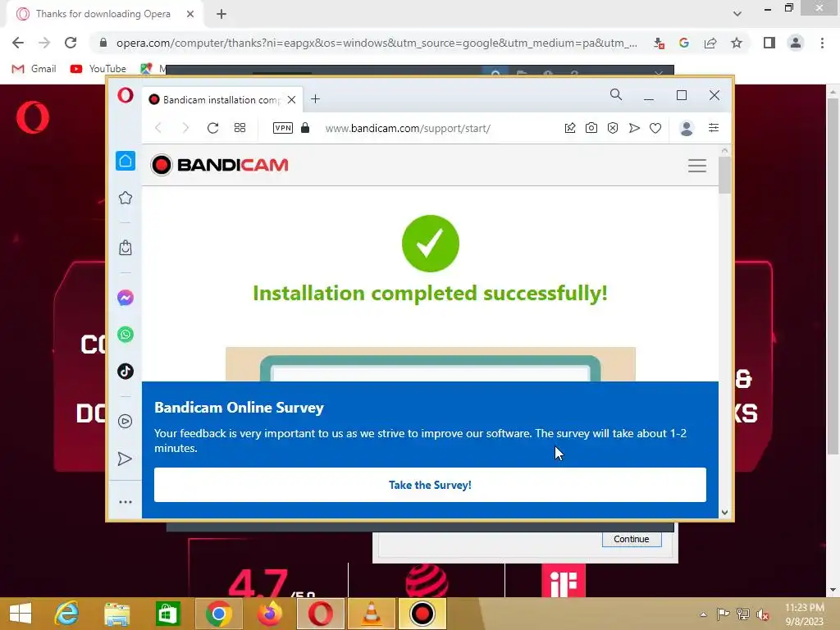
Task: Click the Google icon in Chrome address bar
Action: point(683,43)
